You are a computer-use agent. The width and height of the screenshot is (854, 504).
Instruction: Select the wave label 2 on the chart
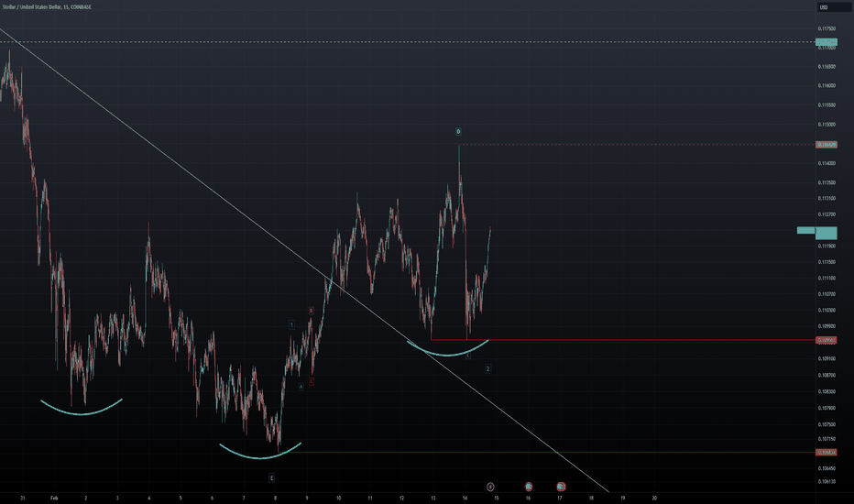(x=488, y=369)
